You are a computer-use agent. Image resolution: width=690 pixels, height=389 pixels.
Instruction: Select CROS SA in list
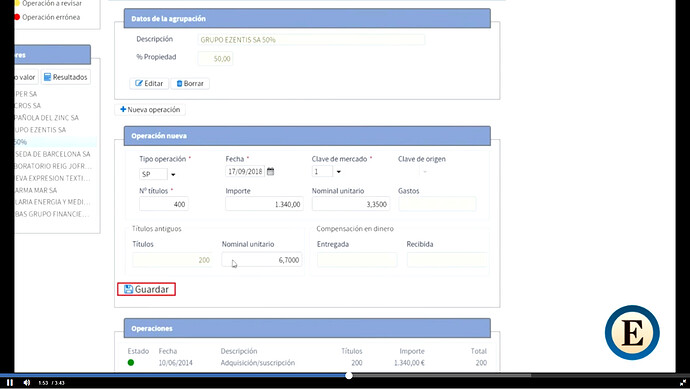click(x=28, y=106)
